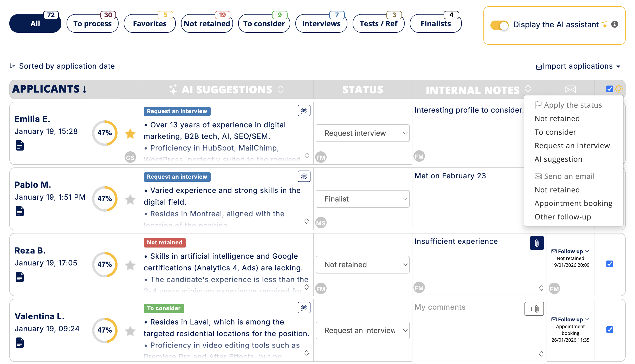This screenshot has height=364, width=635.
Task: Open the comment bubble on Reza B.'s AI suggestion
Action: (304, 242)
